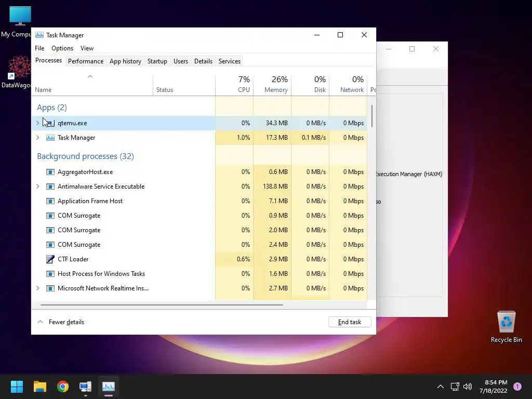This screenshot has width=532, height=399.
Task: Expand the qtemu.exe process group
Action: [x=37, y=123]
